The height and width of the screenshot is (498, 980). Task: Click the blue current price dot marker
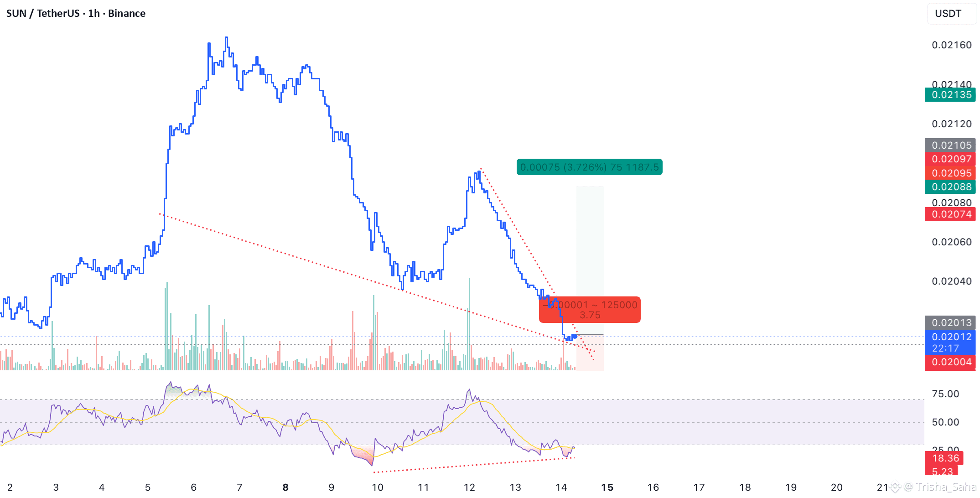tap(574, 337)
